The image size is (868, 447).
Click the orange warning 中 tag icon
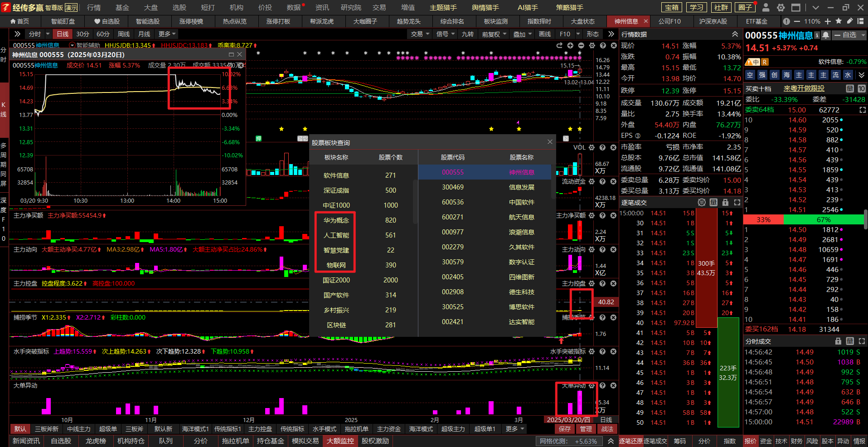(x=753, y=62)
